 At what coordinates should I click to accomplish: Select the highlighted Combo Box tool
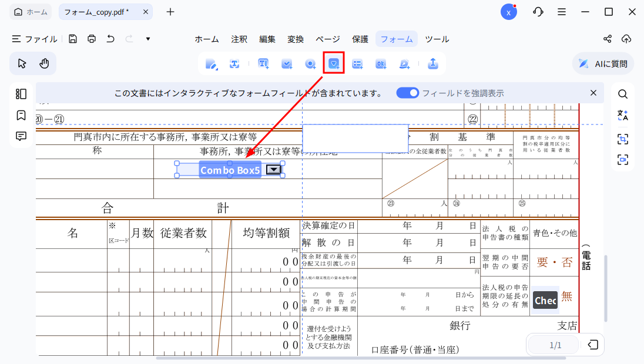click(x=334, y=63)
